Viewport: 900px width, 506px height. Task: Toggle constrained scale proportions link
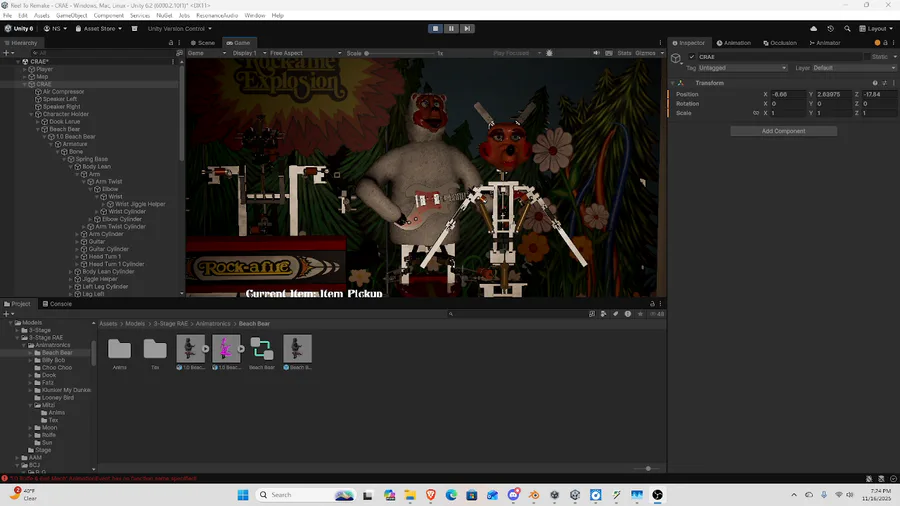point(755,113)
